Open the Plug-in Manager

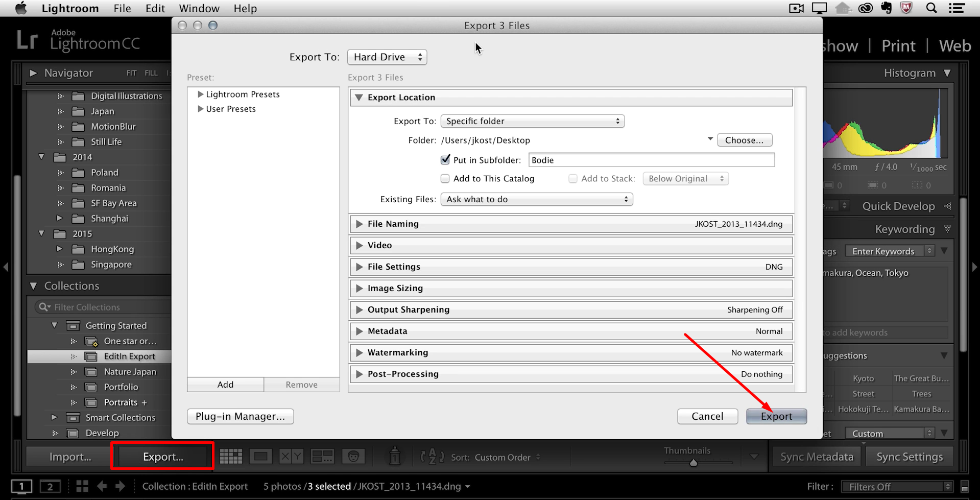click(x=240, y=416)
